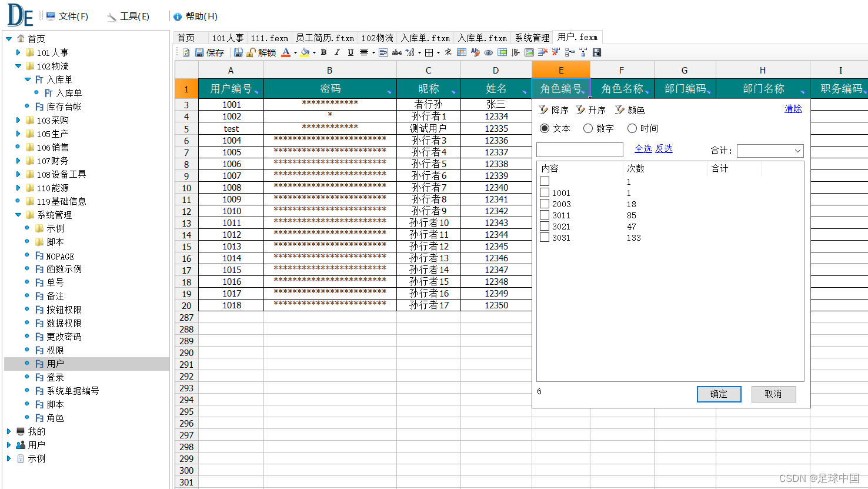The width and height of the screenshot is (868, 489).
Task: Click the 清除 link
Action: click(793, 109)
